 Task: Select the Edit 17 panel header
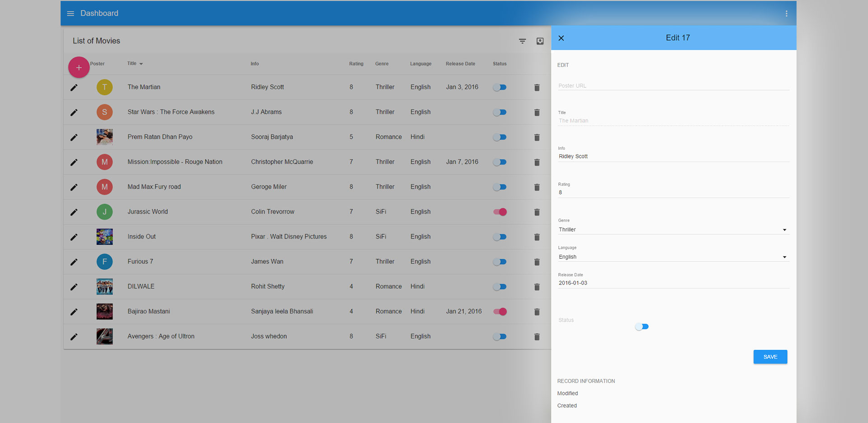[x=677, y=38]
